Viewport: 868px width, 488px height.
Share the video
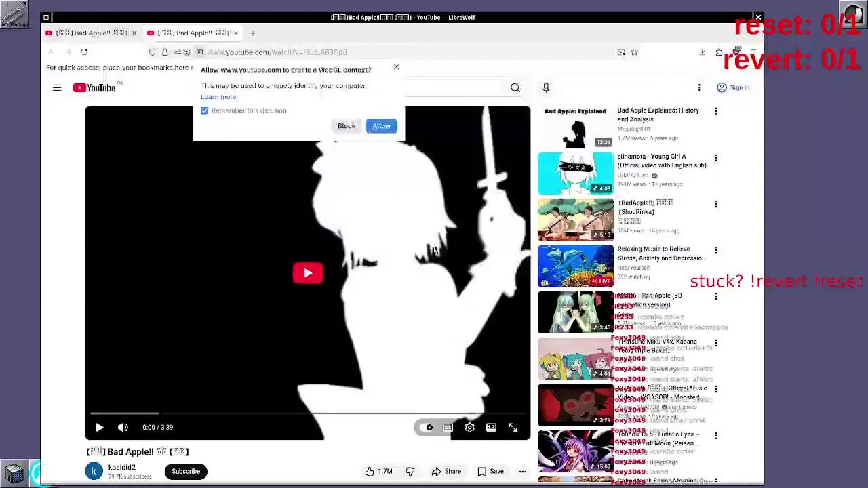pos(447,472)
